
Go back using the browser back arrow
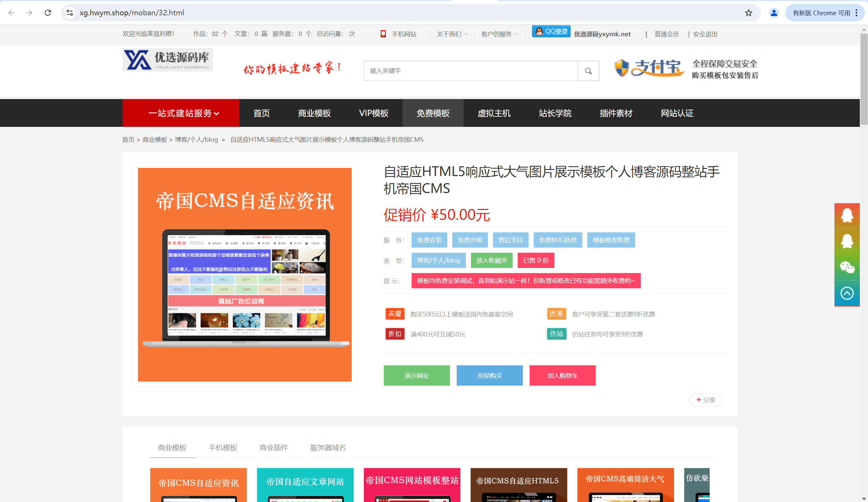[11, 13]
